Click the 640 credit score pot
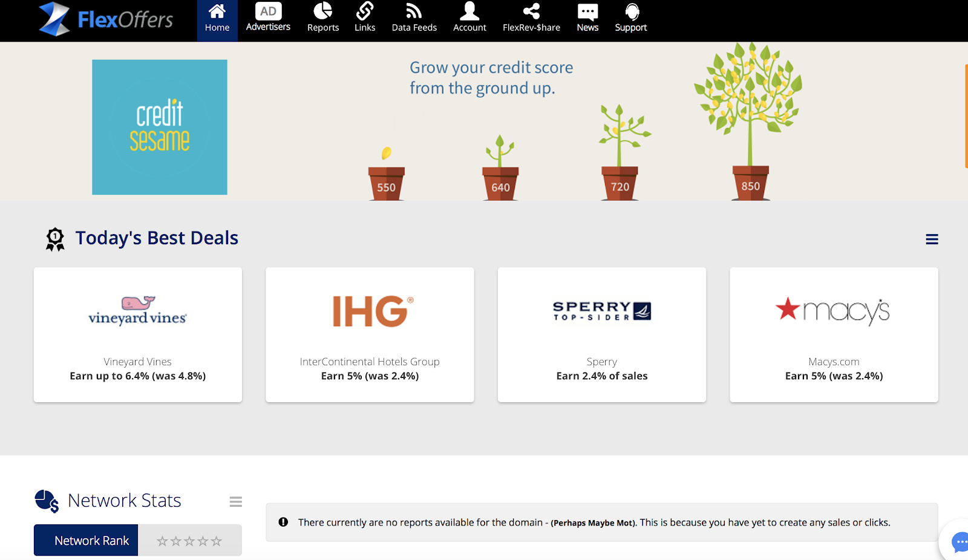 click(x=500, y=183)
